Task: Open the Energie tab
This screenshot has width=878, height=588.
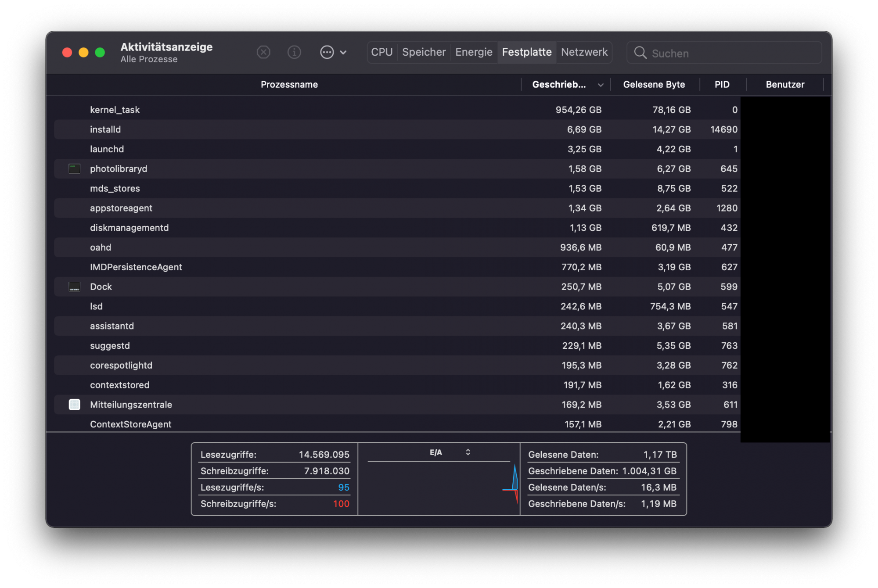Action: (x=474, y=52)
